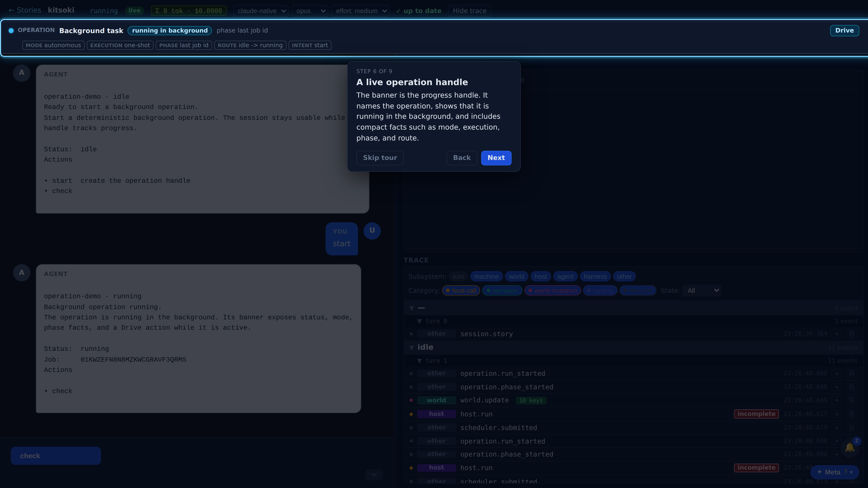Screen dimensions: 868x488
Task: Click copy icon on first host.run row
Action: pyautogui.click(x=851, y=414)
